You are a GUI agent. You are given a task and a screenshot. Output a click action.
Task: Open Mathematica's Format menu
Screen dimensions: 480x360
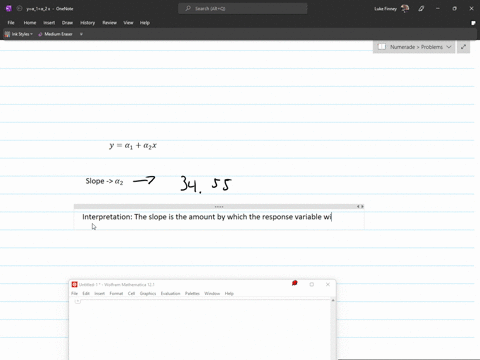(116, 293)
